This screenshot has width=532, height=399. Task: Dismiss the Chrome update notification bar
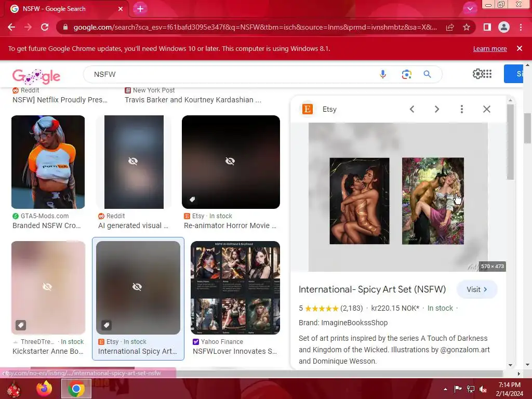click(520, 48)
